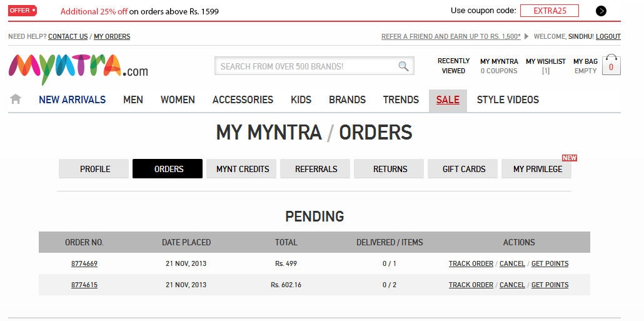The width and height of the screenshot is (644, 321).
Task: Open order number 8774669
Action: (x=84, y=264)
